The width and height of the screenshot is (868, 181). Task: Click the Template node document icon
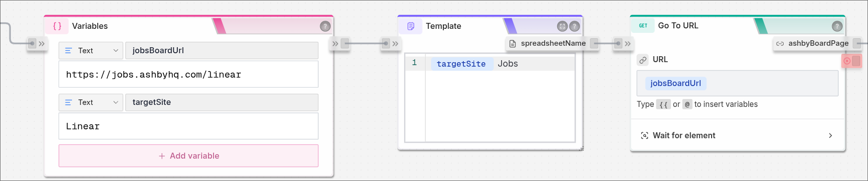[411, 26]
